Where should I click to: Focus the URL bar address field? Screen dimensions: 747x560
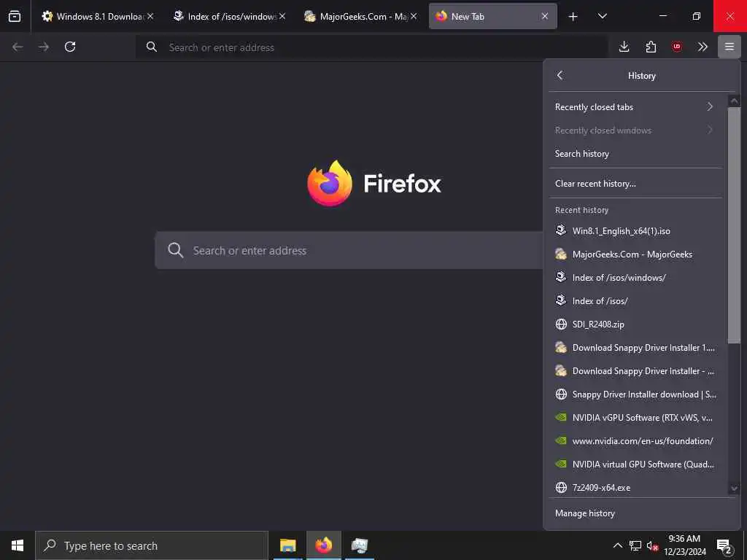371,47
